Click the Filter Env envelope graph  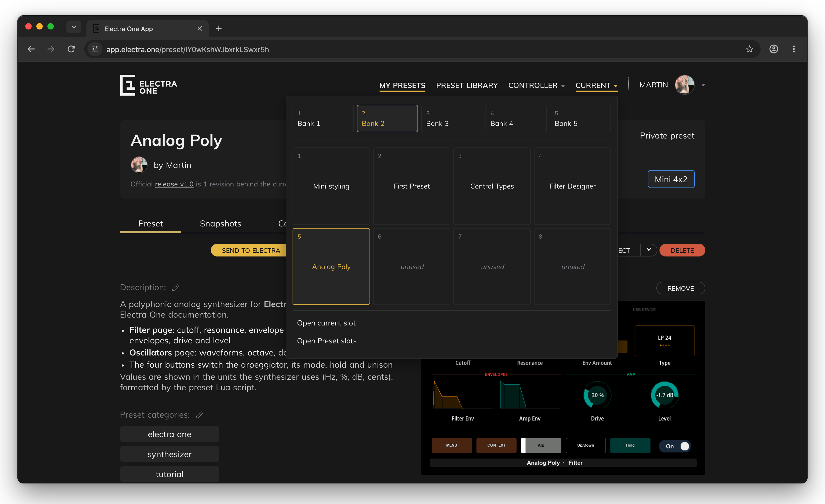462,395
